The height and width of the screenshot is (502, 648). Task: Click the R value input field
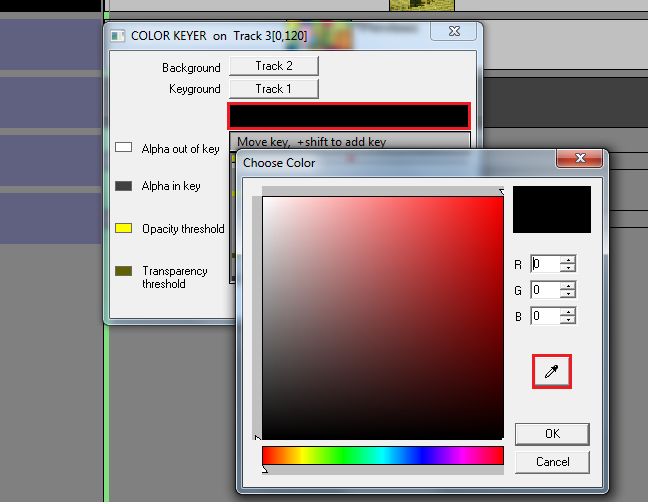click(x=546, y=264)
